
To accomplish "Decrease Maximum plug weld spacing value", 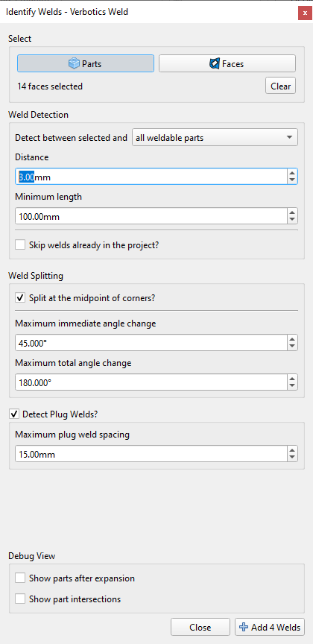I will [292, 458].
